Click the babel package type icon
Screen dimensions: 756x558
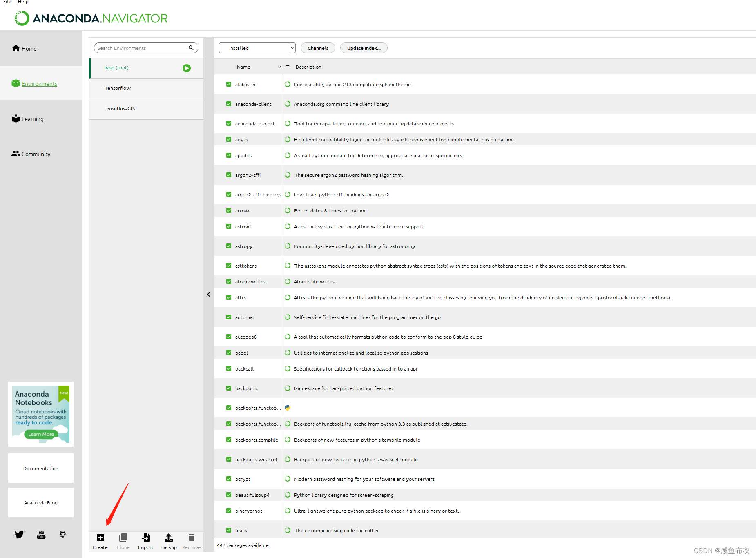click(288, 353)
